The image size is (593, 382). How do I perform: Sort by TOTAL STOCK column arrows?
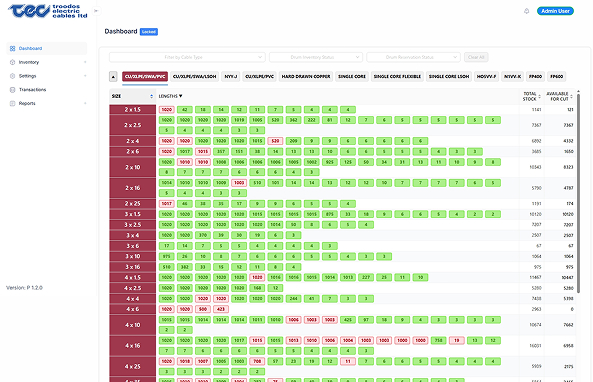[540, 96]
